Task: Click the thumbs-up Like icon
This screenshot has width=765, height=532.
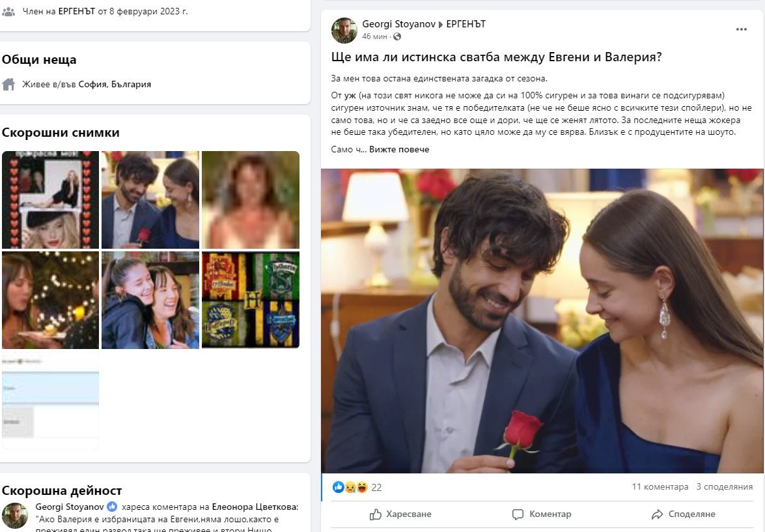Action: pos(376,514)
